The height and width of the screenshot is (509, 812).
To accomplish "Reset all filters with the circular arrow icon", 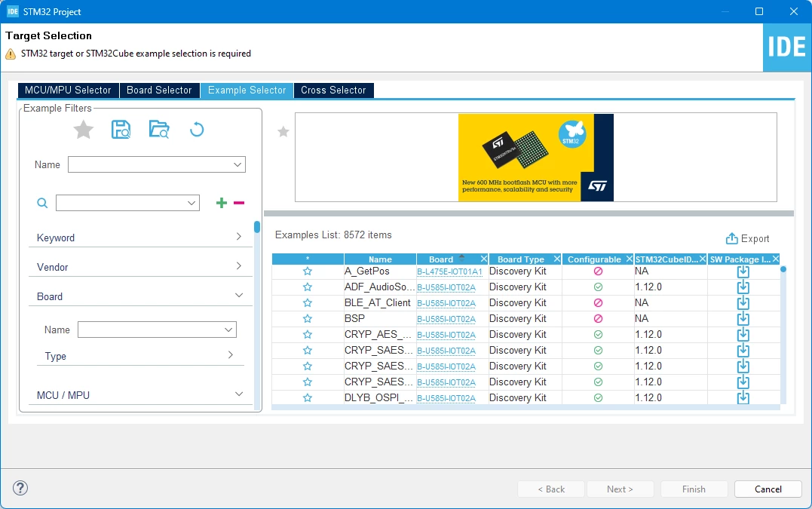I will (197, 130).
